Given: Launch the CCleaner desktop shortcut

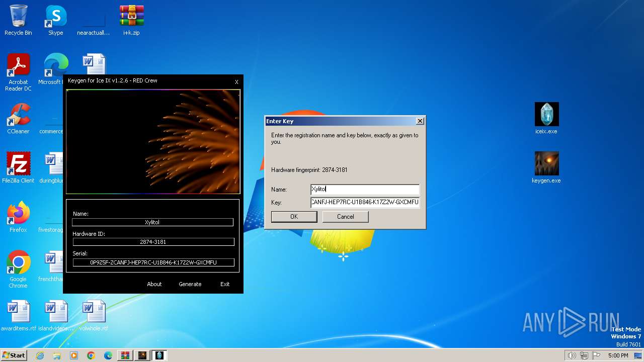Looking at the screenshot, I should (18, 119).
